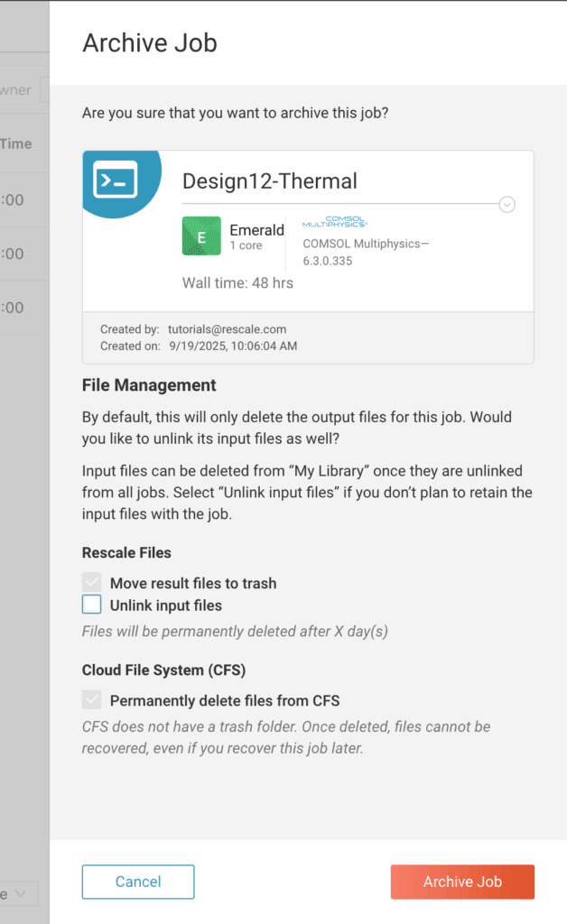This screenshot has height=924, width=567.
Task: Click the Move result files to trash label
Action: (x=193, y=584)
